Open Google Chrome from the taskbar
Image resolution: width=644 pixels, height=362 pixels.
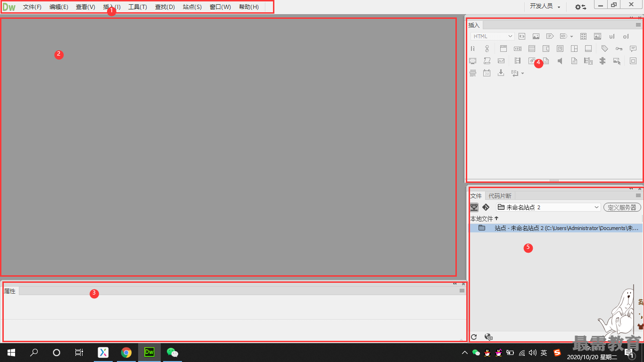coord(126,353)
